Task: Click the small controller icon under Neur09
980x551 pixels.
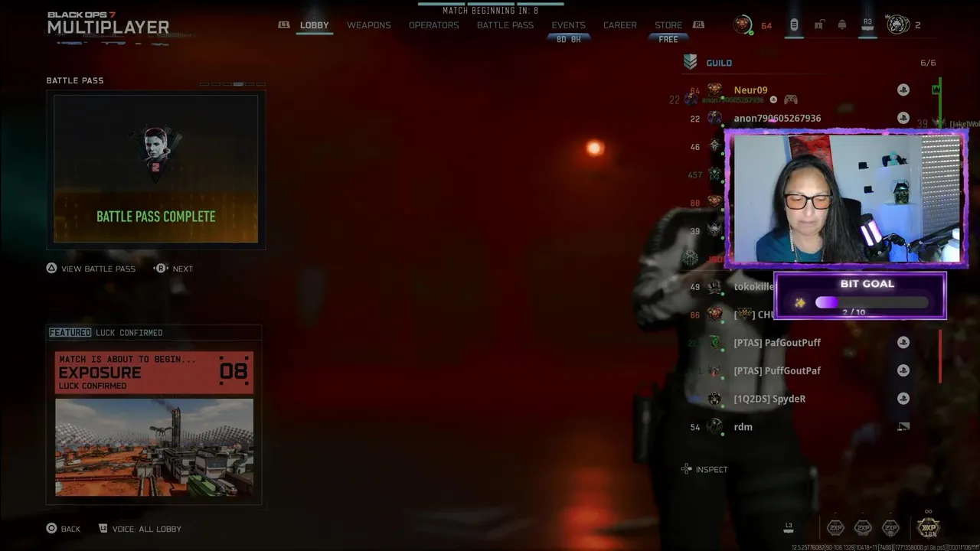Action: [x=791, y=99]
